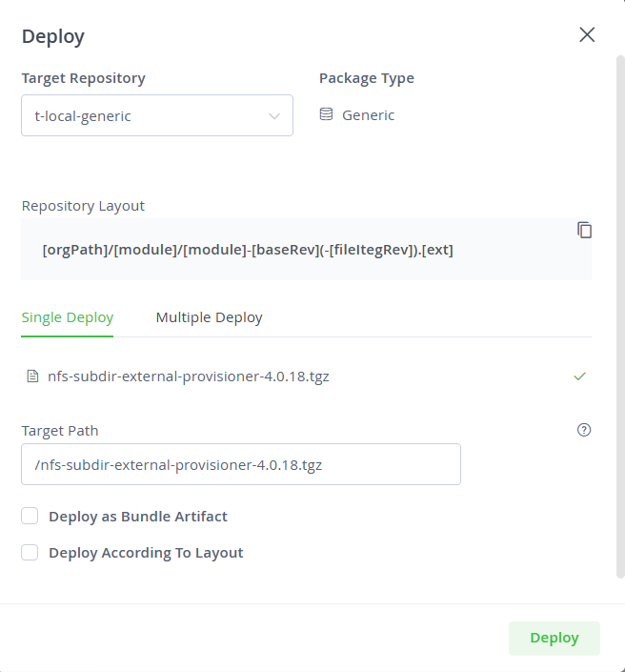625x672 pixels.
Task: Click the uploaded nfs-subdir-external-provisioner file name
Action: 189,377
